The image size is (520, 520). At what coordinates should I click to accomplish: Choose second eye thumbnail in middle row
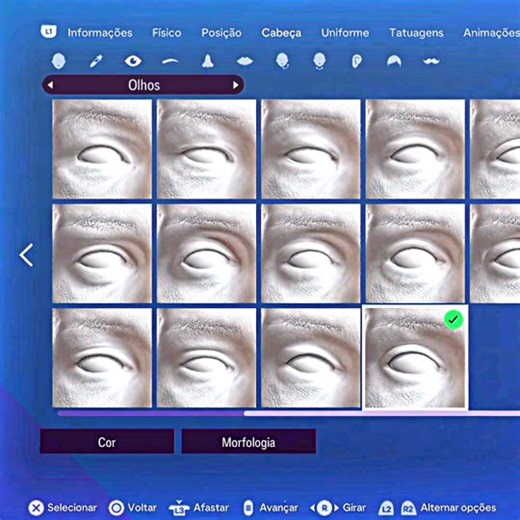pyautogui.click(x=207, y=253)
